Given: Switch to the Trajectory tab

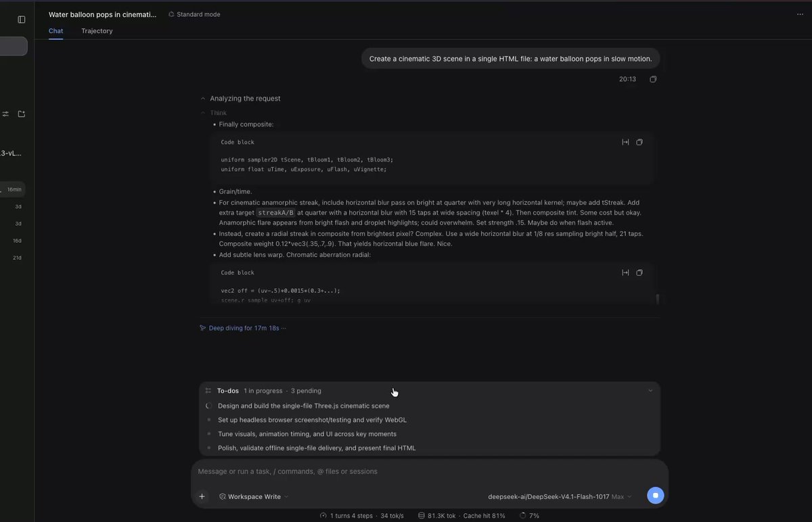Looking at the screenshot, I should point(97,31).
